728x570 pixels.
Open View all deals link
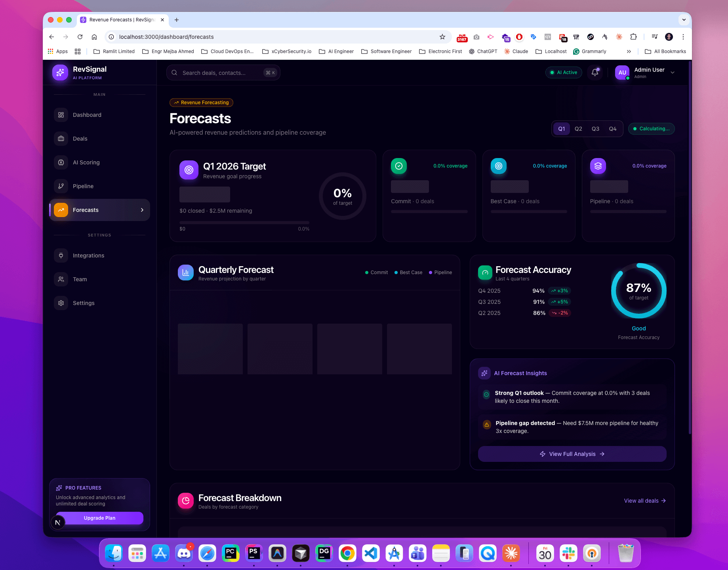[x=644, y=501]
